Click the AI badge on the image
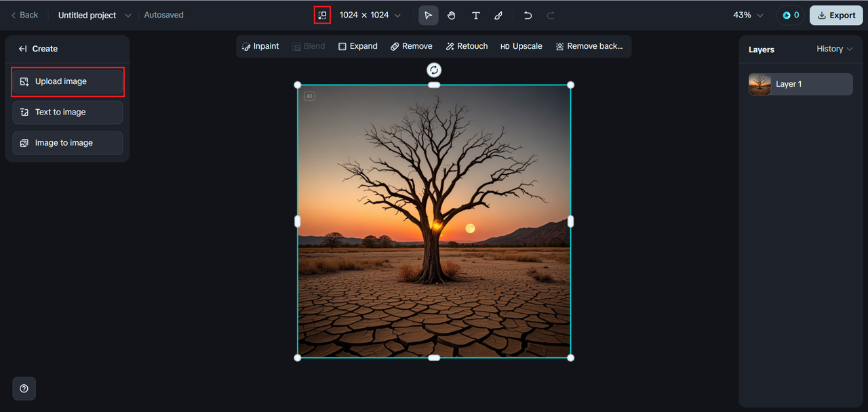 tap(309, 96)
